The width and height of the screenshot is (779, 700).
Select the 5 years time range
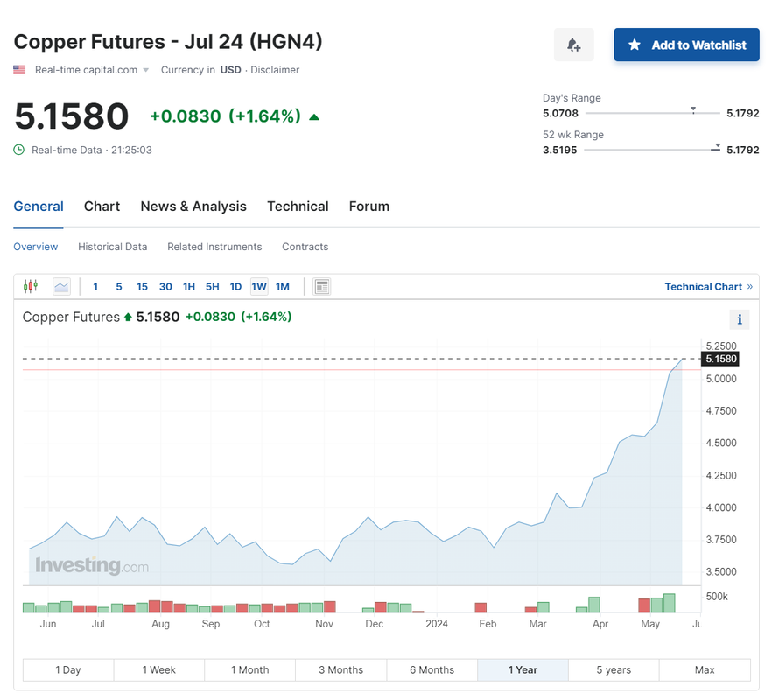[x=614, y=669]
